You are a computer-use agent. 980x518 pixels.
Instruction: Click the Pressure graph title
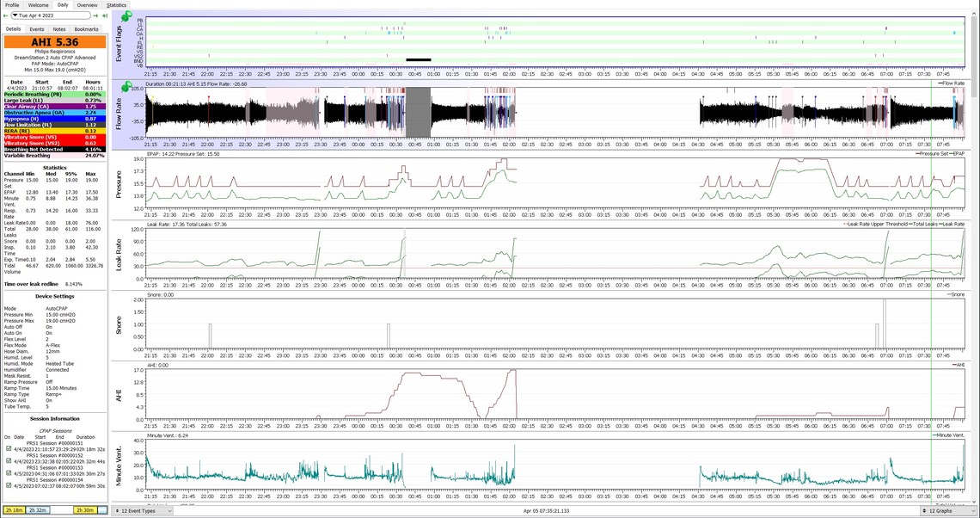118,184
